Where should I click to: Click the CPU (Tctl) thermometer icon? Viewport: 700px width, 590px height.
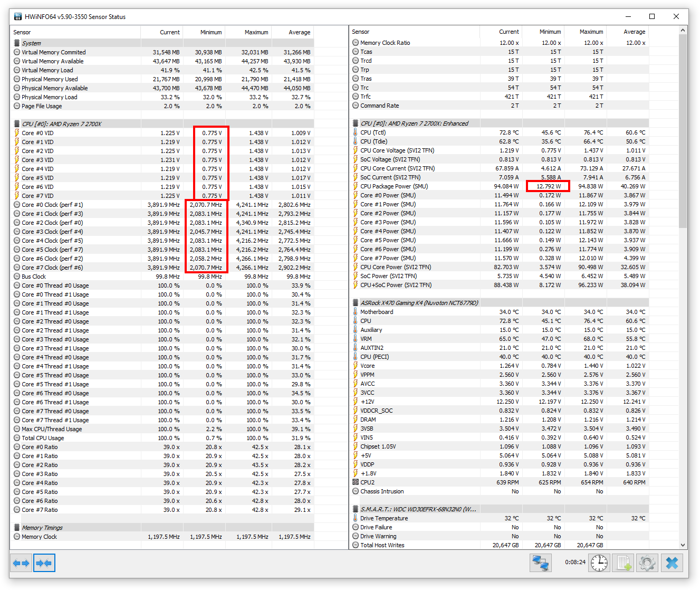pyautogui.click(x=356, y=132)
